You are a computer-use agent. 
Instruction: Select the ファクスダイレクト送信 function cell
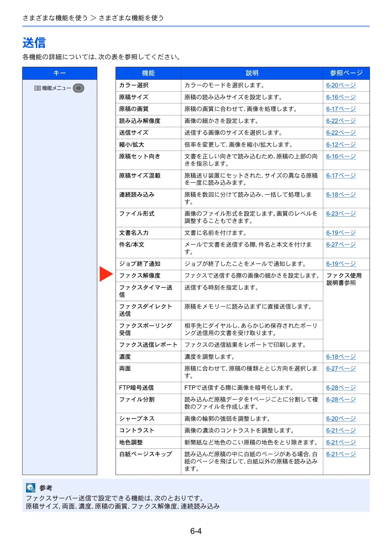(x=148, y=310)
